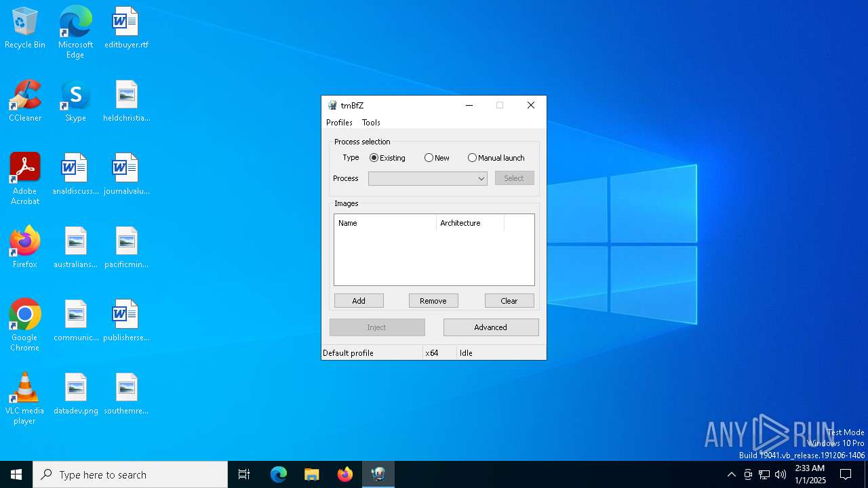Click the Name column header

(x=385, y=223)
